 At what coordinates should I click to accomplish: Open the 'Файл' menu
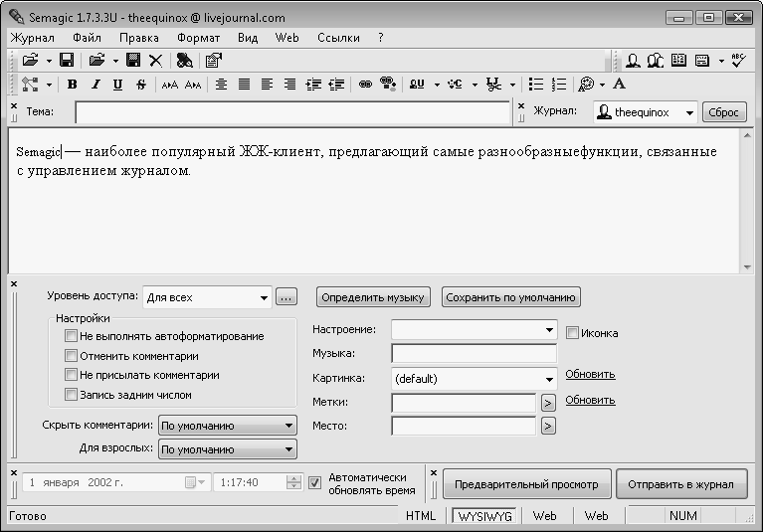coord(88,38)
